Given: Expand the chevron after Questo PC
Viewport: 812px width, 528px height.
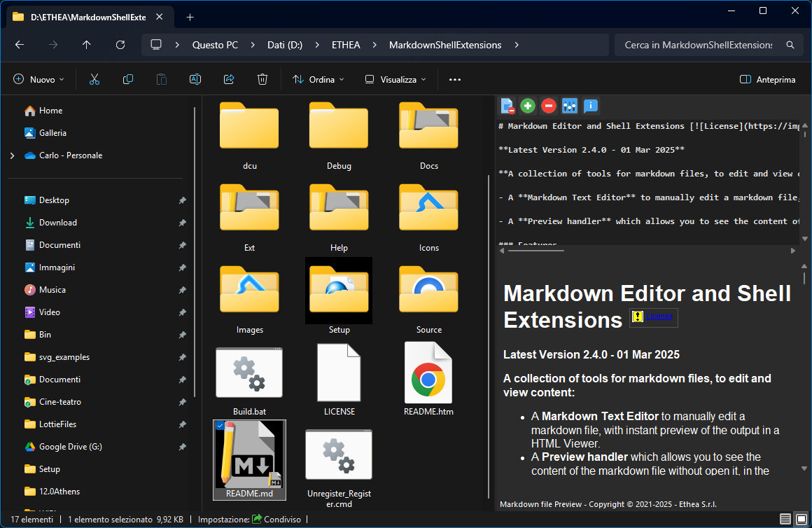Looking at the screenshot, I should [x=253, y=45].
